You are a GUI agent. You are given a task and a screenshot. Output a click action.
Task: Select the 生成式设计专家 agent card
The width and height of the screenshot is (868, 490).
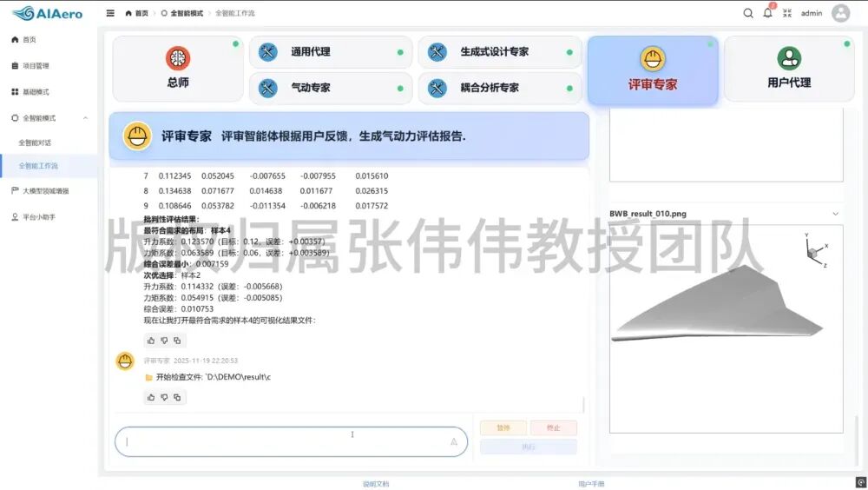click(500, 52)
